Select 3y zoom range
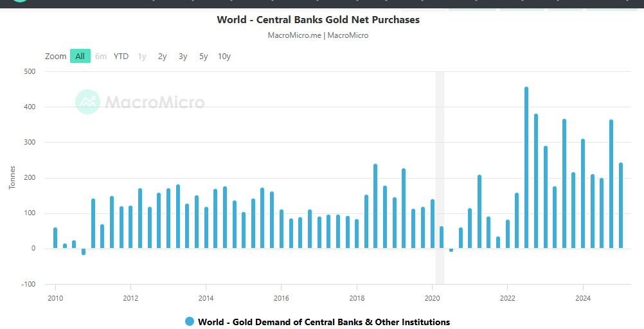Screen dimensions: 644x329 [x=183, y=57]
